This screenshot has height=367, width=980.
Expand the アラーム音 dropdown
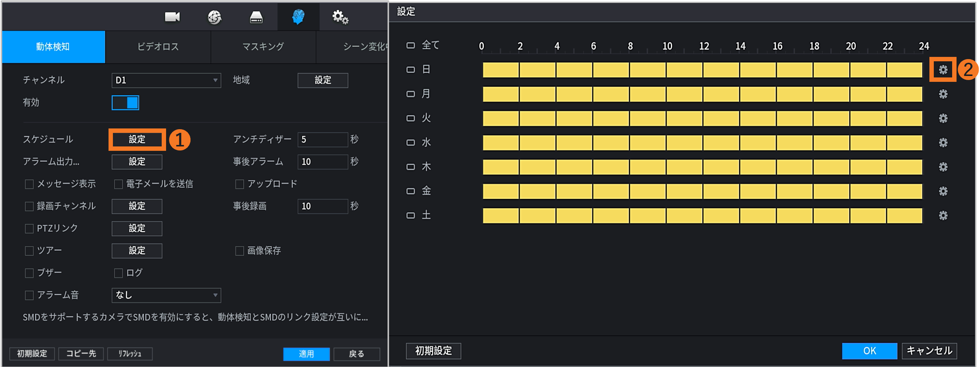coord(166,295)
